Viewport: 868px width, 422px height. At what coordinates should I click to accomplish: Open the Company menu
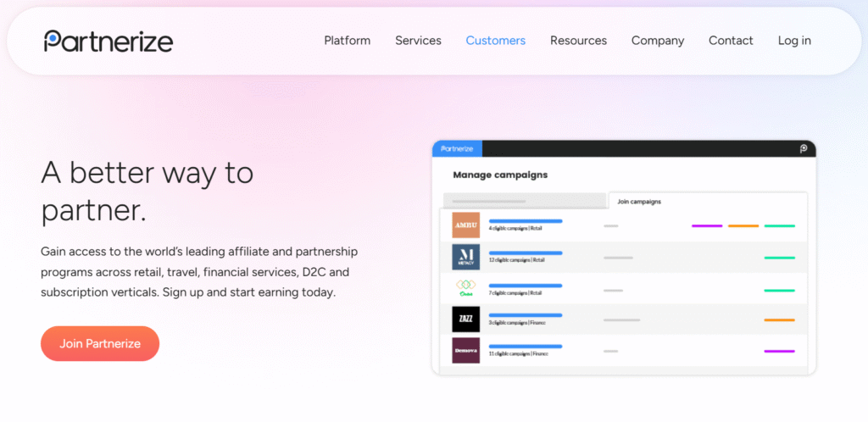click(658, 41)
